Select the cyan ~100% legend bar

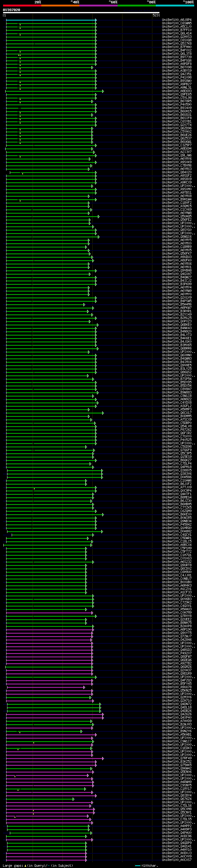(175, 6)
